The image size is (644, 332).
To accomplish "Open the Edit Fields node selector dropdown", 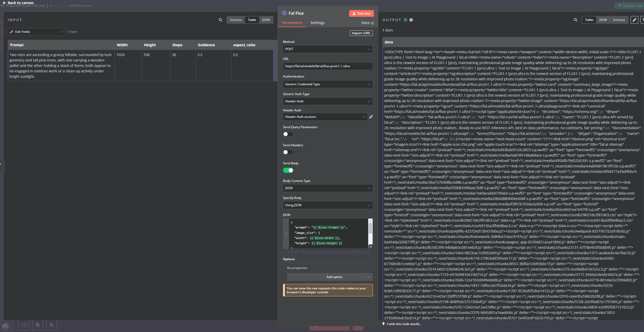I will (x=37, y=32).
